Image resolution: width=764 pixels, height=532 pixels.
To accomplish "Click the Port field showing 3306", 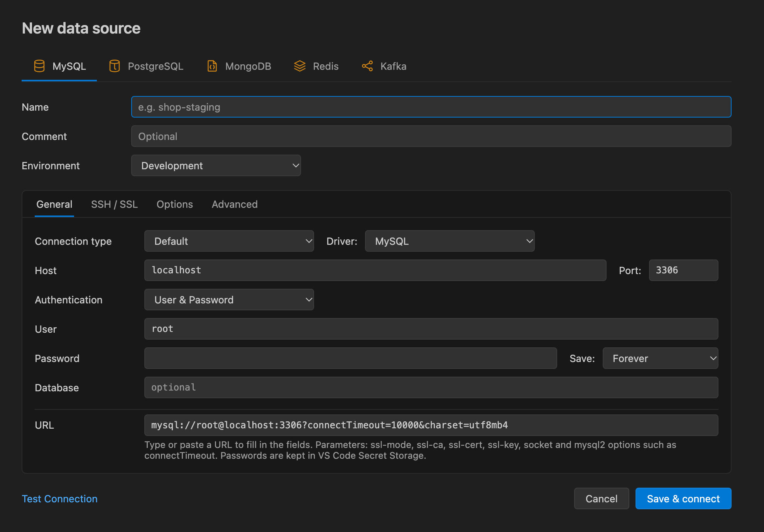I will (684, 271).
